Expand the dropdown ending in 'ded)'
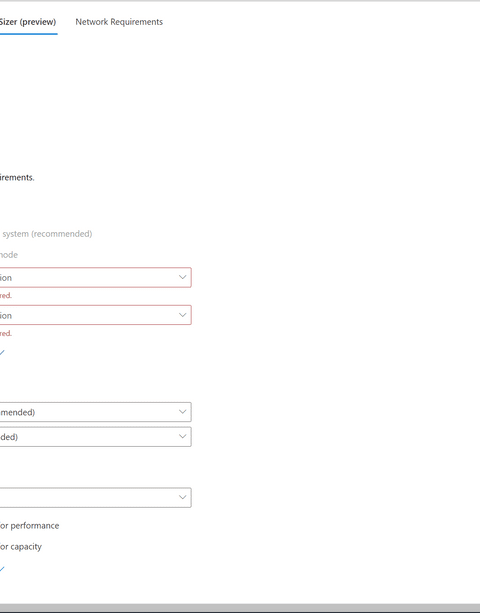 point(95,437)
